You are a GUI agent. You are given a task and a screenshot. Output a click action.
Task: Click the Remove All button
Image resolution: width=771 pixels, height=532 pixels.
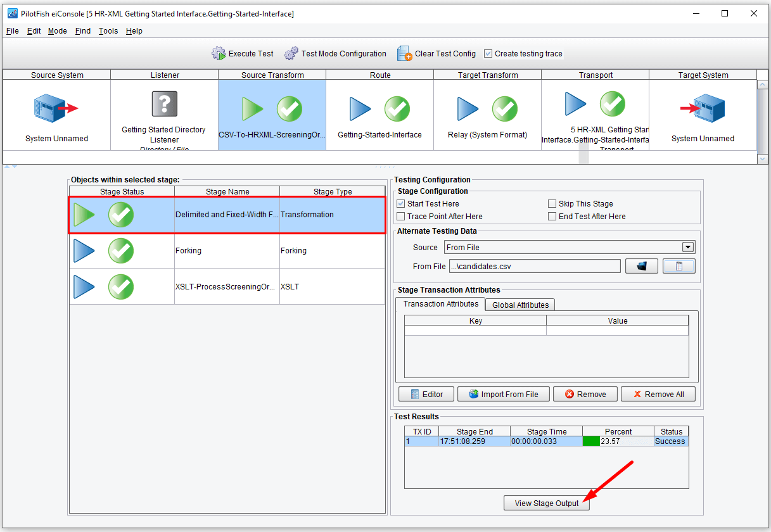click(658, 394)
